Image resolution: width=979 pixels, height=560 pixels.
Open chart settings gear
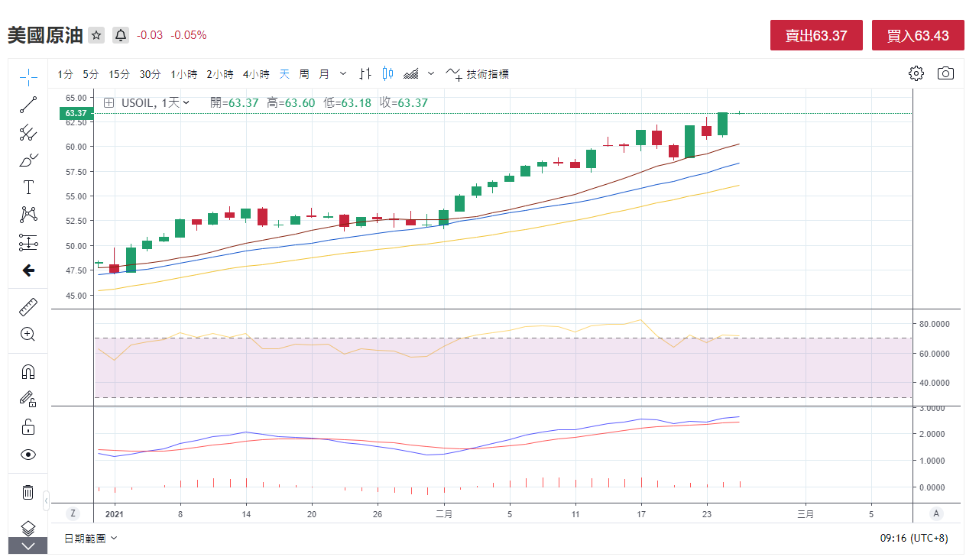point(916,73)
